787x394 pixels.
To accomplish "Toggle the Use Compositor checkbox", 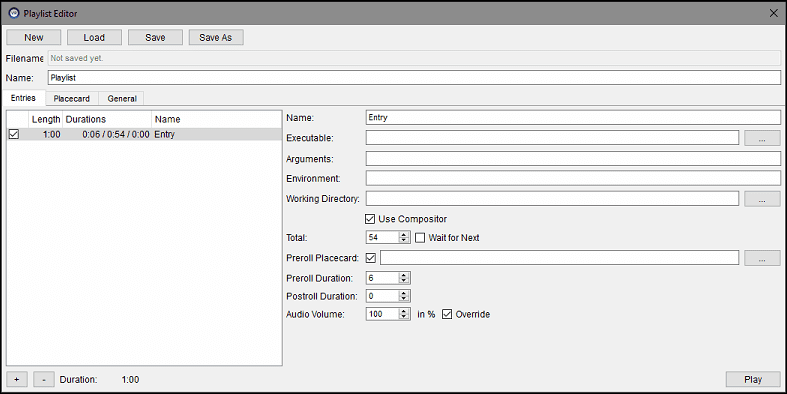I will [x=370, y=219].
